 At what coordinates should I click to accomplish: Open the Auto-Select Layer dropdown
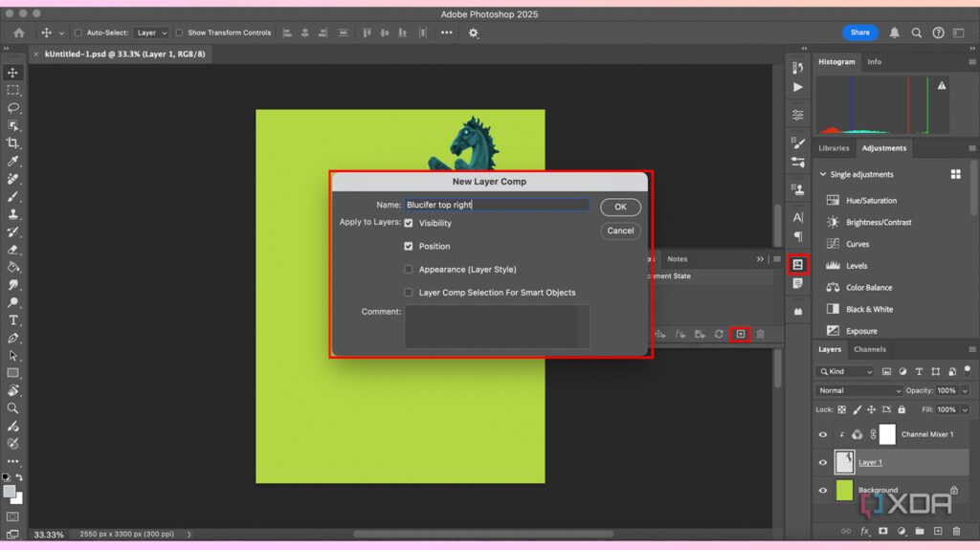coord(151,33)
